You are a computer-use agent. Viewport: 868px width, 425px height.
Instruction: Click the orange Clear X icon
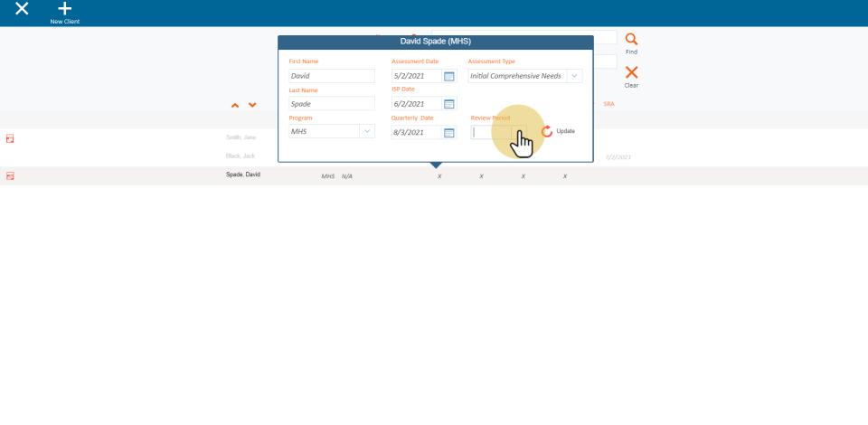point(631,73)
